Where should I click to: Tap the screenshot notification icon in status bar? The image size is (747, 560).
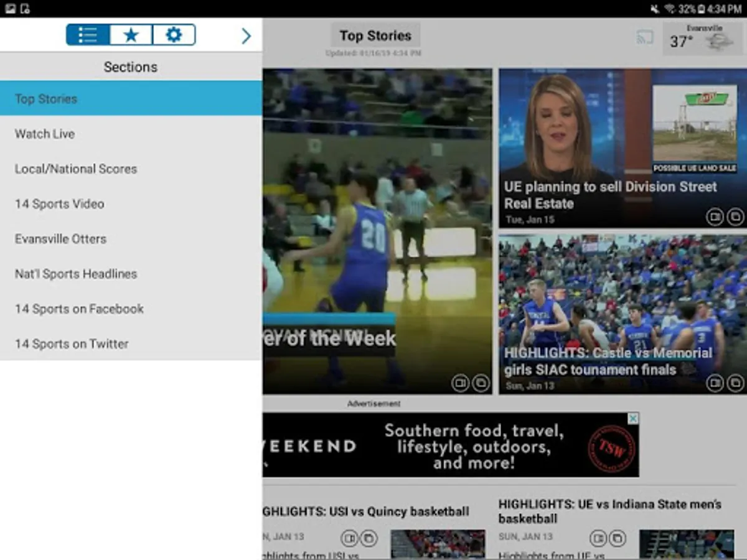click(25, 9)
